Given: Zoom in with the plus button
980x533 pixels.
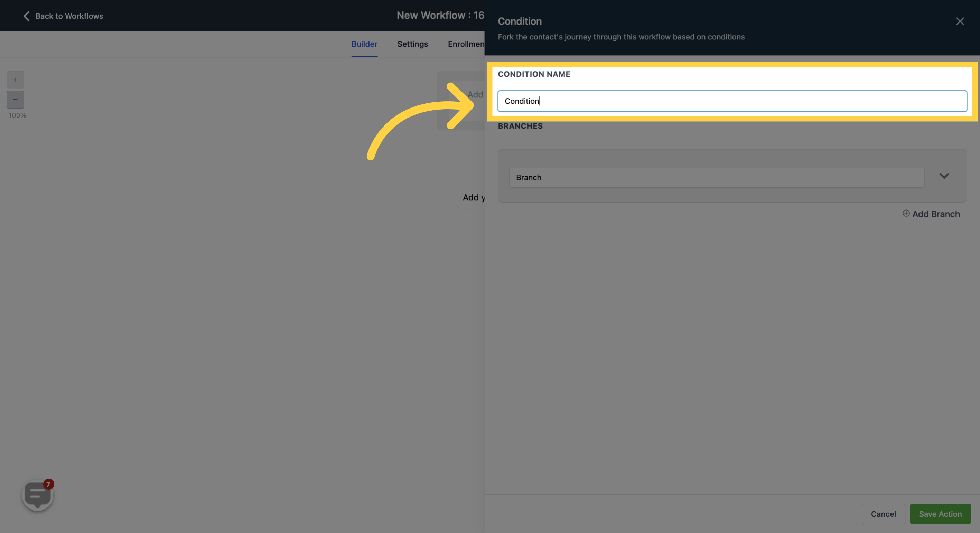Looking at the screenshot, I should [x=15, y=80].
